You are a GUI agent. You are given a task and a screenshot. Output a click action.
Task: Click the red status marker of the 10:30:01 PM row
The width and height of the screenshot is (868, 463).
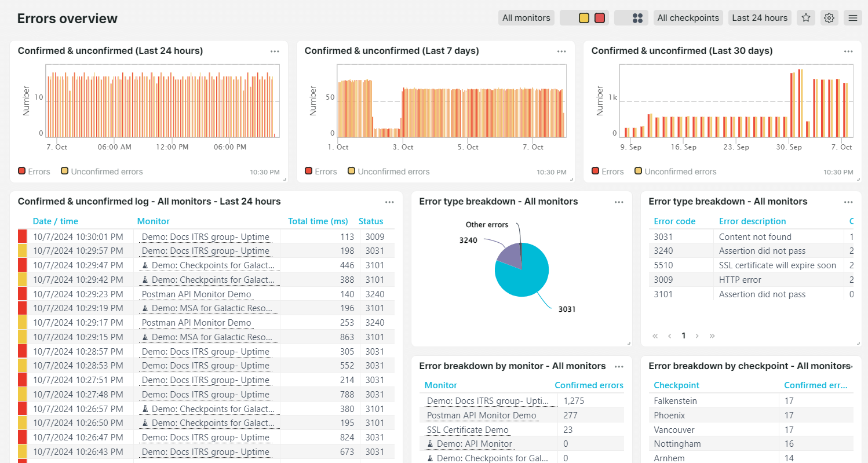pyautogui.click(x=22, y=236)
